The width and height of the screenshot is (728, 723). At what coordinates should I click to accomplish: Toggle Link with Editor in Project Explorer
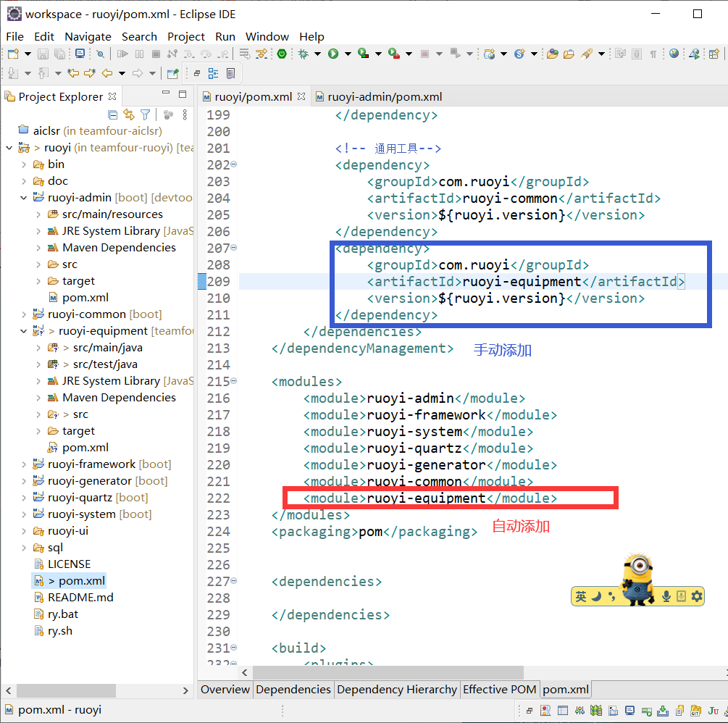(x=129, y=114)
